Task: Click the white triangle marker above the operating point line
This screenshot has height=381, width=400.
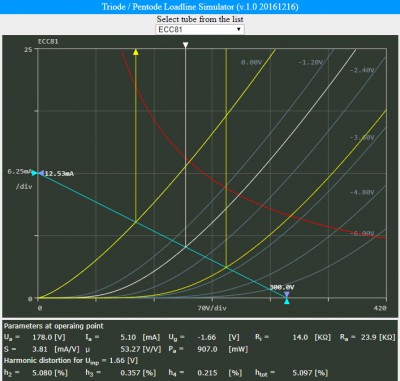Action: tap(186, 45)
